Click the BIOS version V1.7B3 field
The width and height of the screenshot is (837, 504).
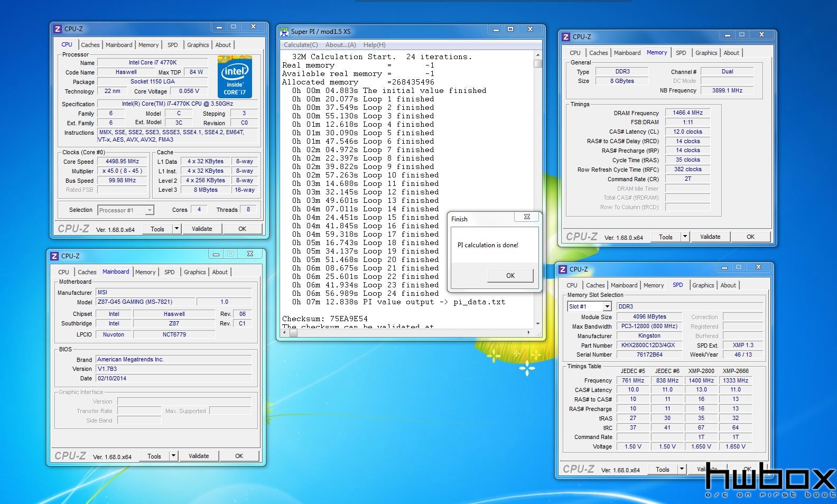click(174, 369)
